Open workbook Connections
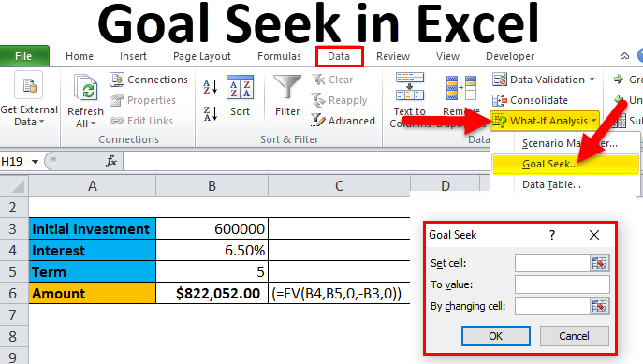This screenshot has height=364, width=643. (149, 80)
